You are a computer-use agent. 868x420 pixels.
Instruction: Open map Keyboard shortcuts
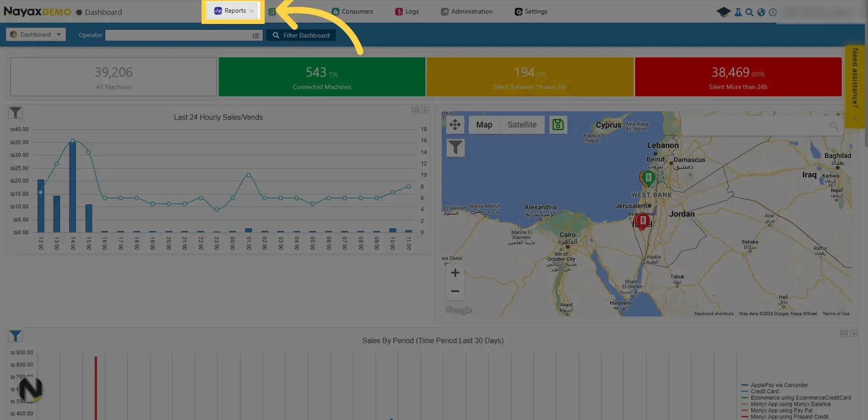click(x=714, y=314)
